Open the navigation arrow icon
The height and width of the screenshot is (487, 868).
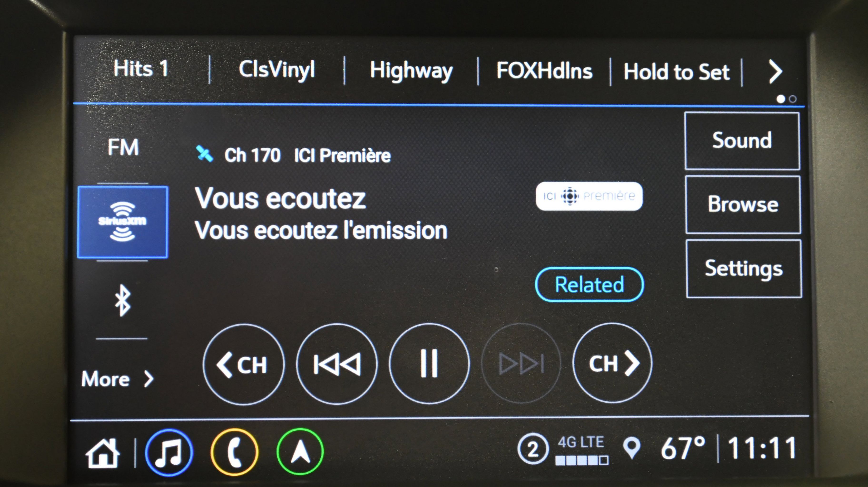coord(300,451)
